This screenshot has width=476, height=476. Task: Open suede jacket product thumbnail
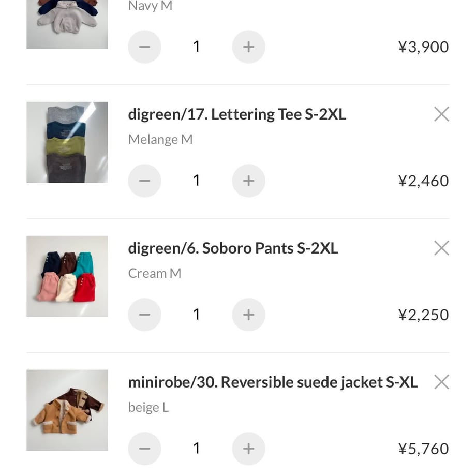(67, 410)
